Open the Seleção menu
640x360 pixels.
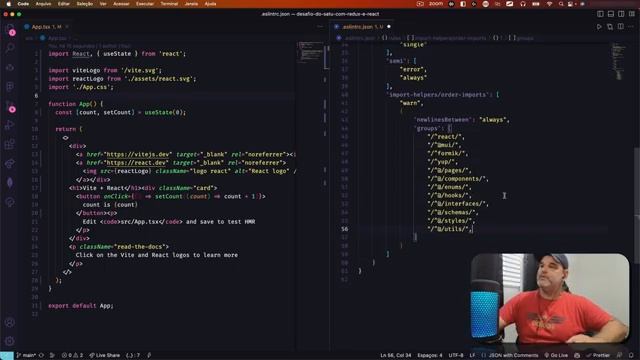coord(85,4)
